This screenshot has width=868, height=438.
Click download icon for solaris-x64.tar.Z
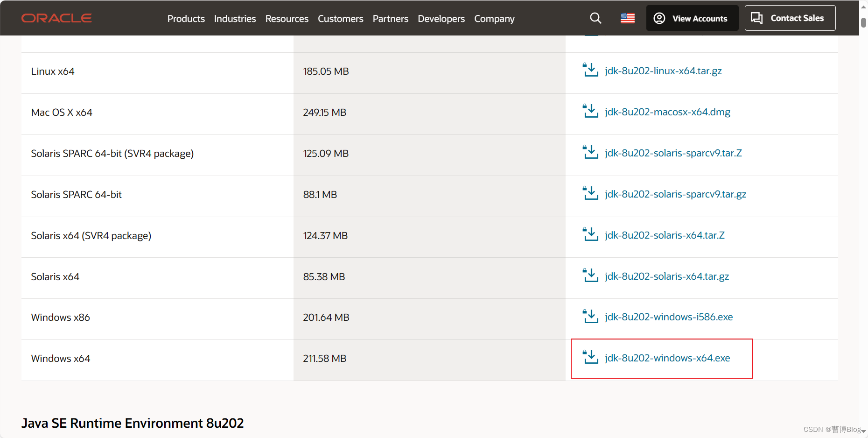pos(590,234)
